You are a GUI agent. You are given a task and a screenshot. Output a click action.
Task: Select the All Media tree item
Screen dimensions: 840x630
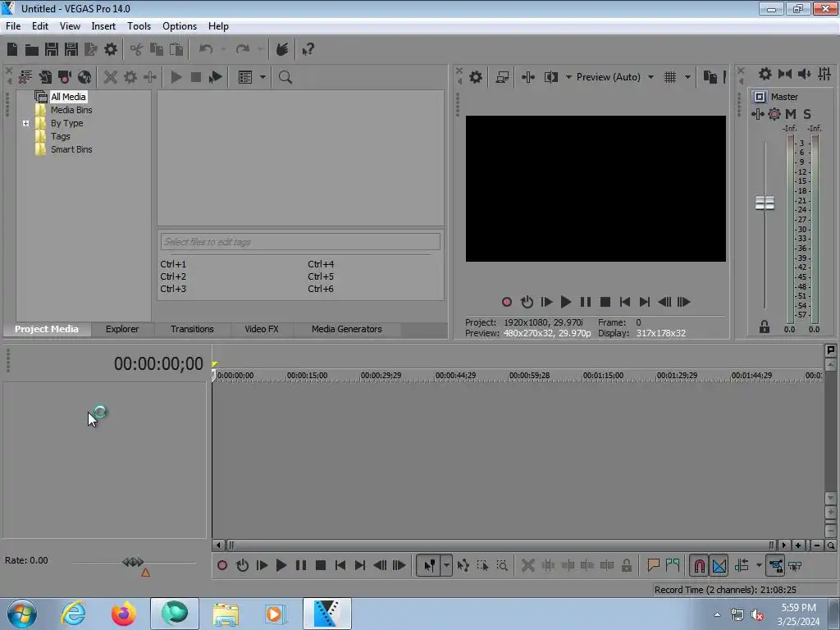pos(68,97)
